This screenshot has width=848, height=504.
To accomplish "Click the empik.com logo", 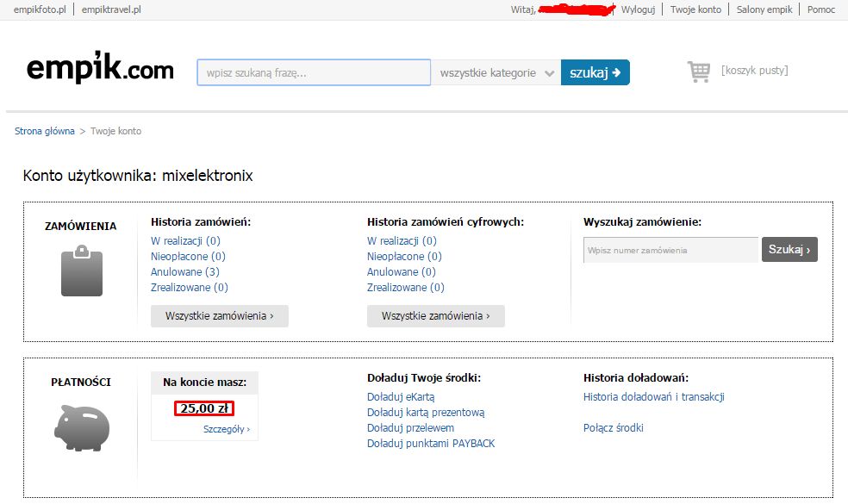I will (x=100, y=69).
